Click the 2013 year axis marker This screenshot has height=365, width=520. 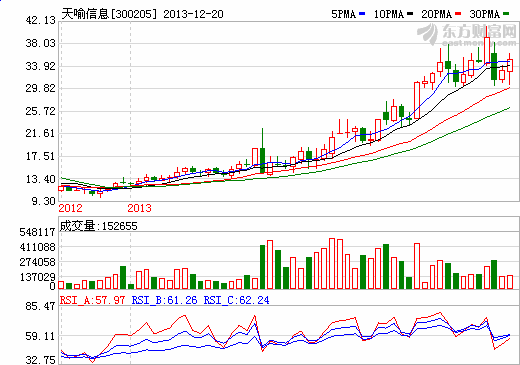point(139,208)
